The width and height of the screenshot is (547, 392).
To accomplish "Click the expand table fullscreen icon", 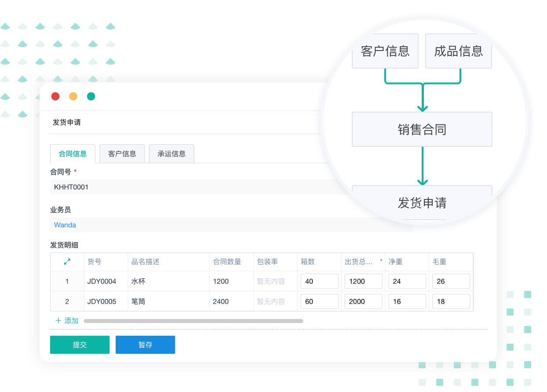I will pyautogui.click(x=67, y=261).
